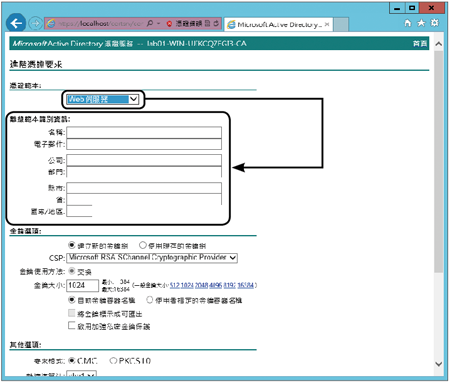Open Favorites with the star icon
Screen dimensions: 450x383
tap(421, 23)
